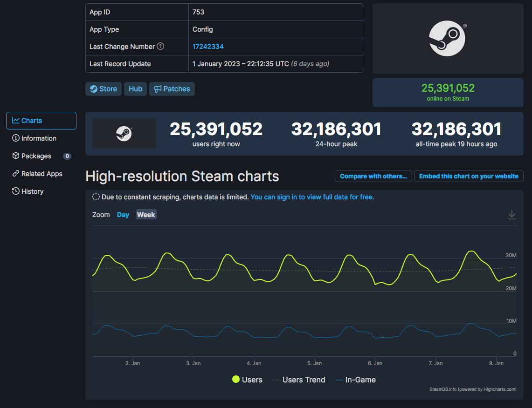This screenshot has height=408, width=532.
Task: Click the dashed circle icon beside scraping notice
Action: [x=96, y=197]
